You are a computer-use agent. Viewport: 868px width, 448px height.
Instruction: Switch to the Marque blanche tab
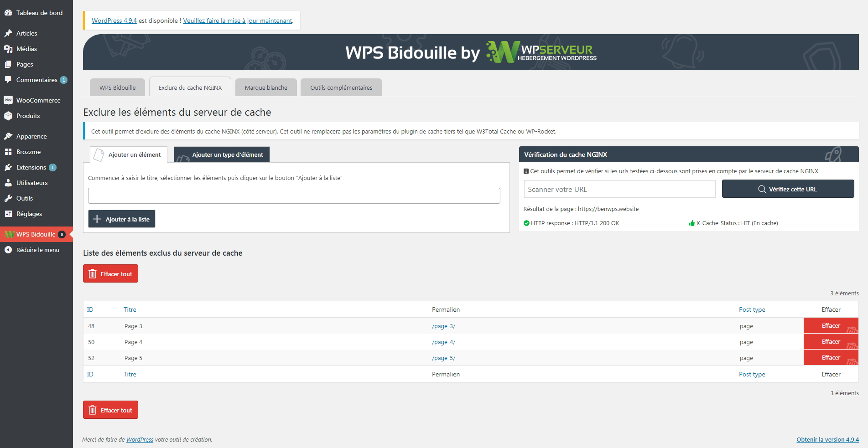click(266, 88)
